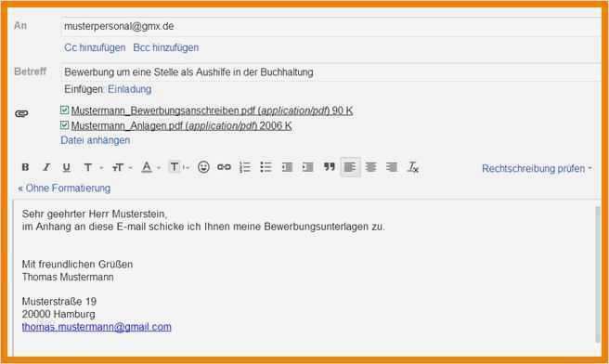
Task: Toggle bold formatting
Action: pyautogui.click(x=25, y=167)
